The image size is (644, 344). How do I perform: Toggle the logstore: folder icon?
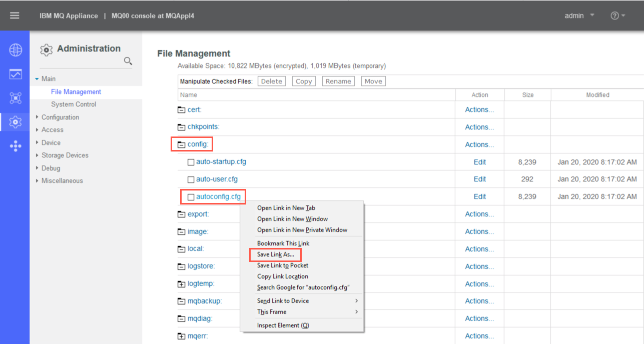pos(181,266)
